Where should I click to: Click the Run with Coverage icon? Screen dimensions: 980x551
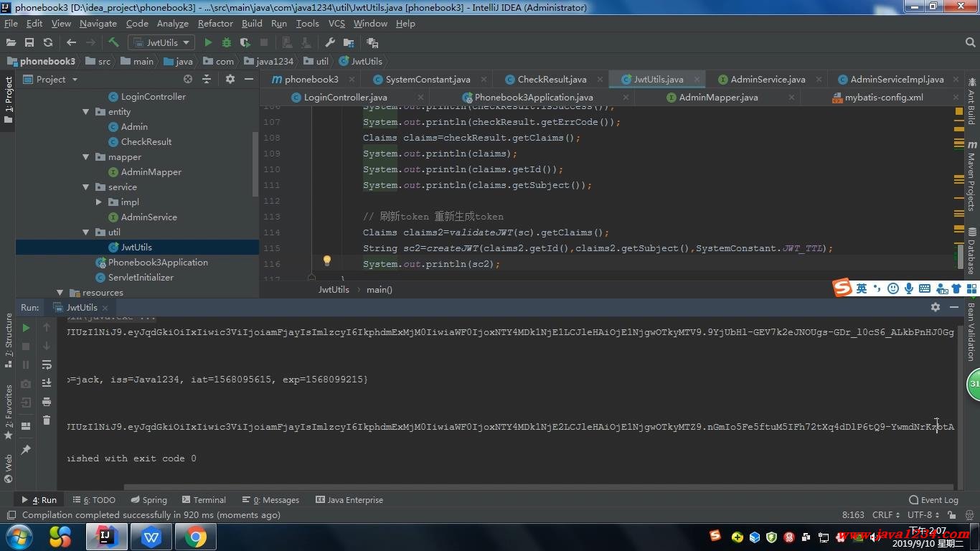coord(245,42)
